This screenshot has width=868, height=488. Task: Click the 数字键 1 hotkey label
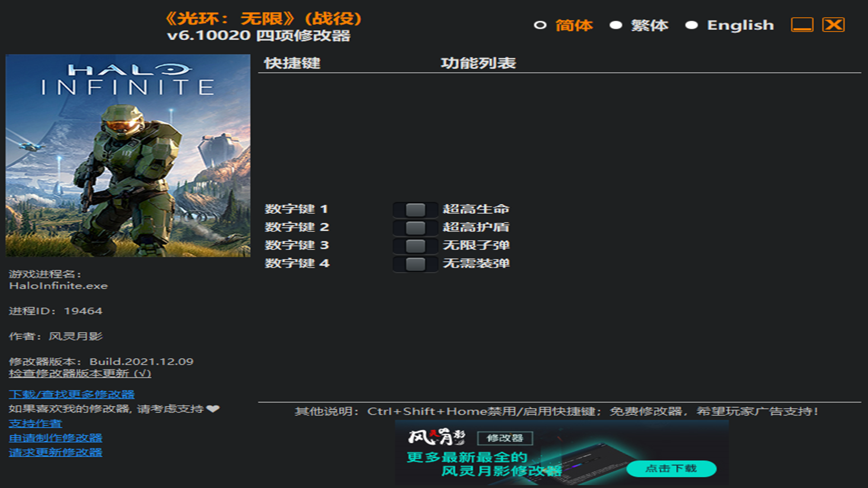click(296, 209)
